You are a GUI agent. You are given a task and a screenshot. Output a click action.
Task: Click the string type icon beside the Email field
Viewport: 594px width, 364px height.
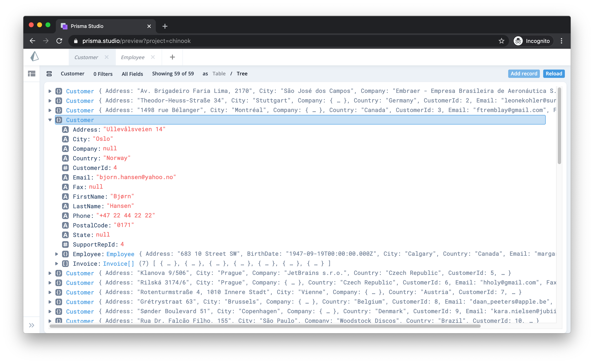point(65,177)
